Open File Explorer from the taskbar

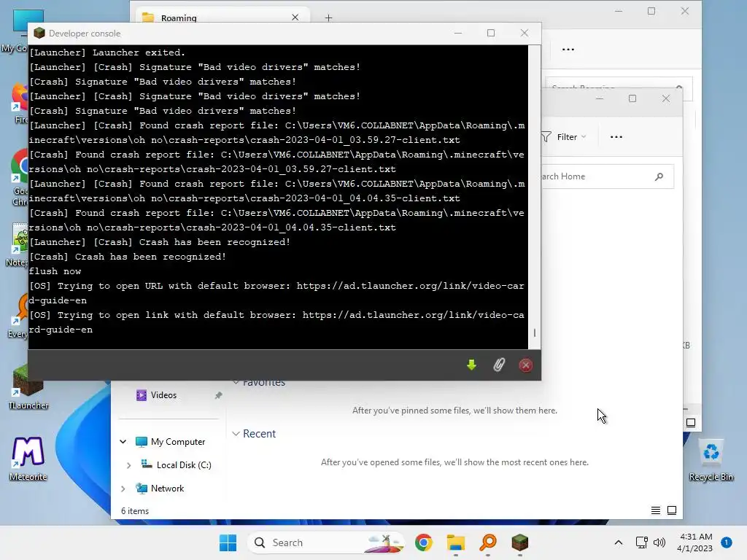pos(455,542)
